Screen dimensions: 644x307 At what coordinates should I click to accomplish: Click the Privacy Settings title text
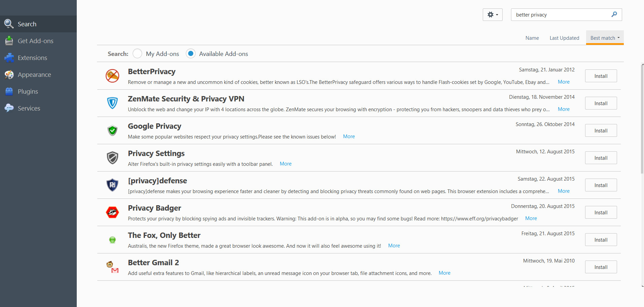[156, 153]
